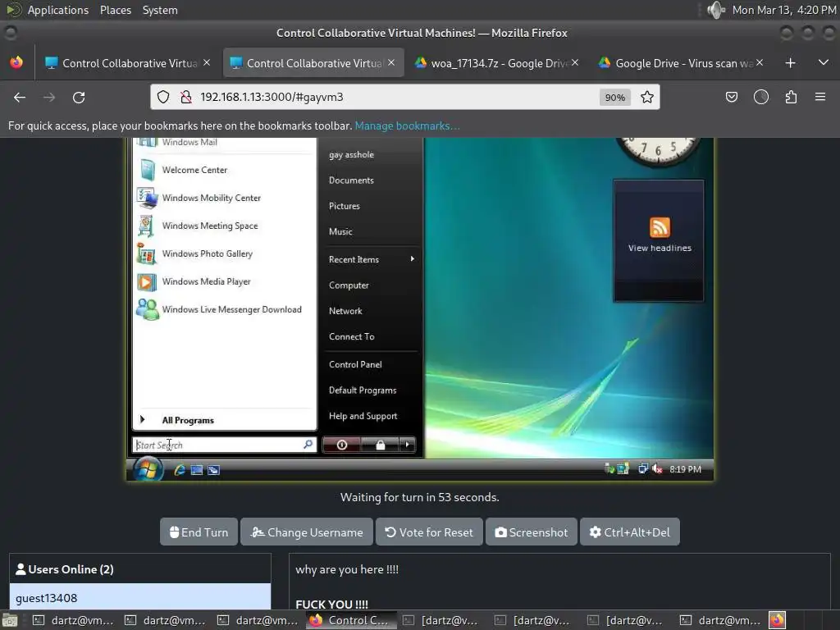Open Control Panel in Start menu
The width and height of the screenshot is (840, 630).
[x=355, y=365]
